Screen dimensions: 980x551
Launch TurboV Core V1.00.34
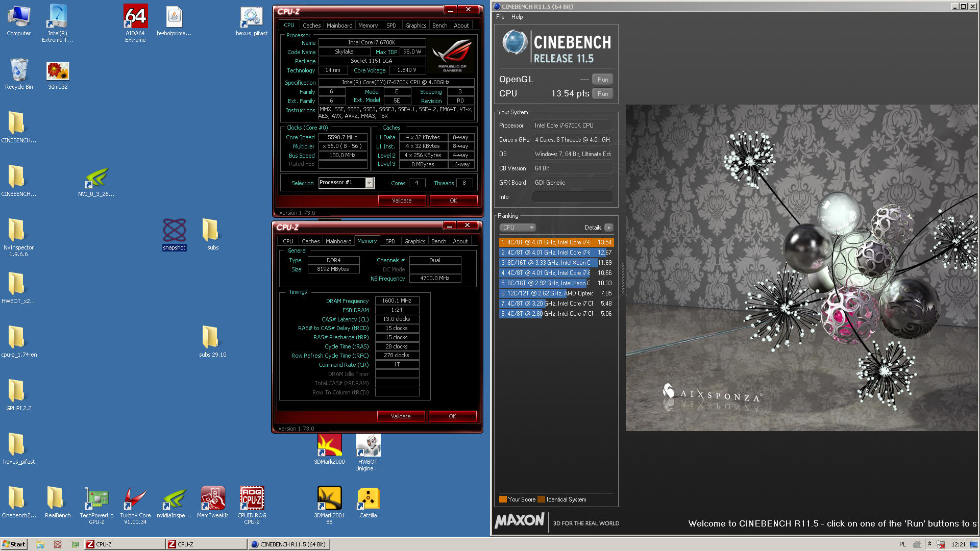(x=135, y=505)
